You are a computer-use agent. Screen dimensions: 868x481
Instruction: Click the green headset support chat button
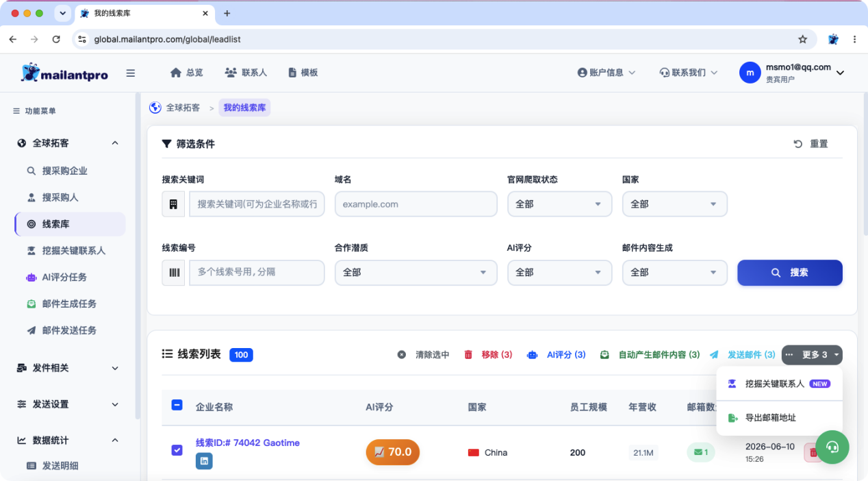[x=832, y=447]
